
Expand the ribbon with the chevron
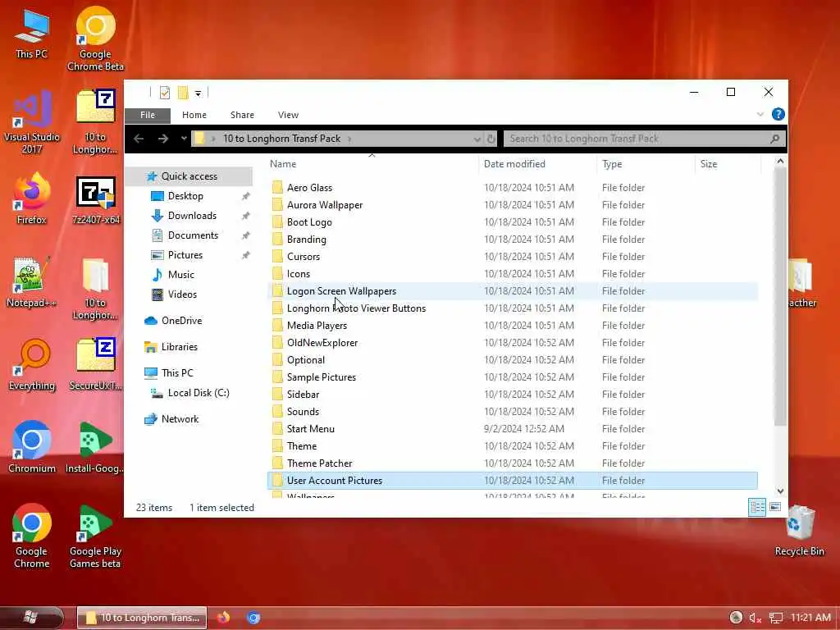click(760, 114)
